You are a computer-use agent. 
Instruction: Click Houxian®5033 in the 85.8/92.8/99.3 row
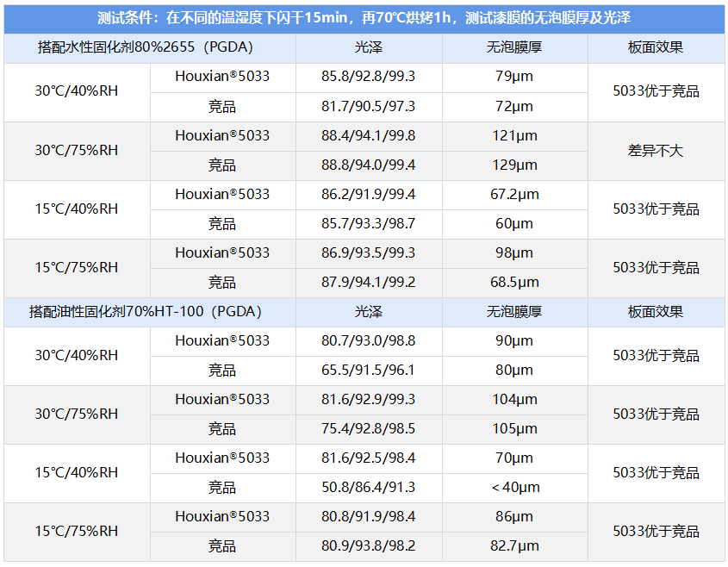[222, 77]
